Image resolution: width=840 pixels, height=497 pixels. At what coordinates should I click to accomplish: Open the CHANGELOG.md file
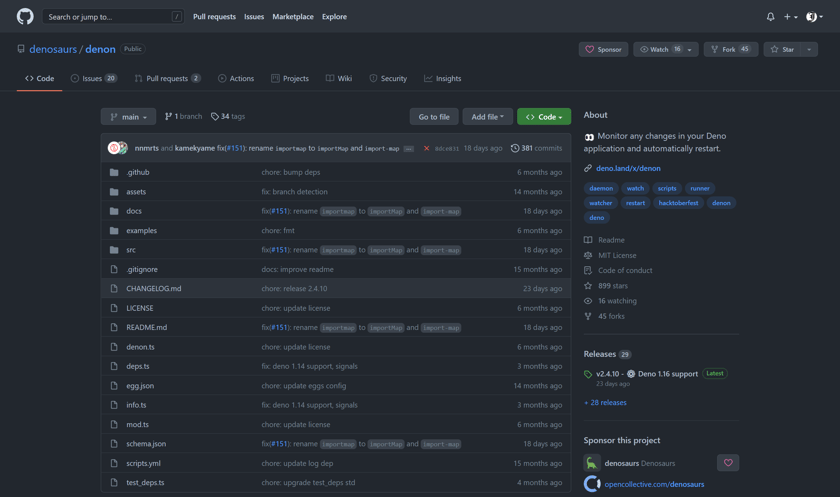tap(154, 289)
